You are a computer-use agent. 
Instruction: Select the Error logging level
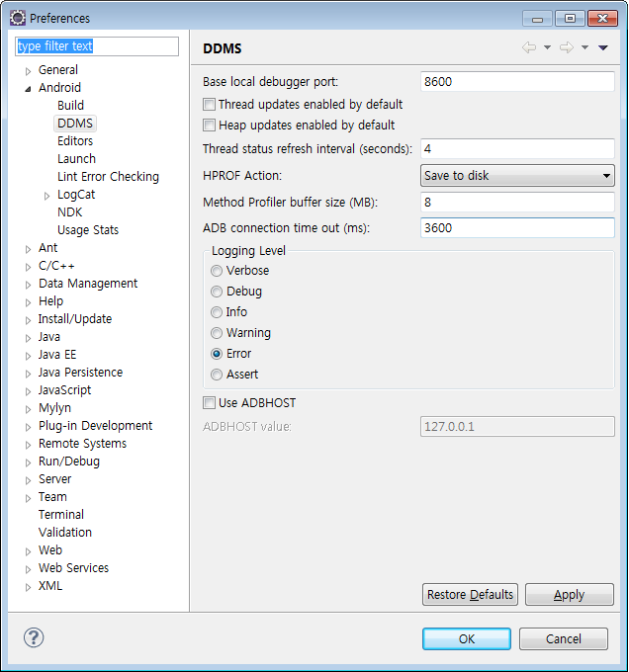[217, 354]
